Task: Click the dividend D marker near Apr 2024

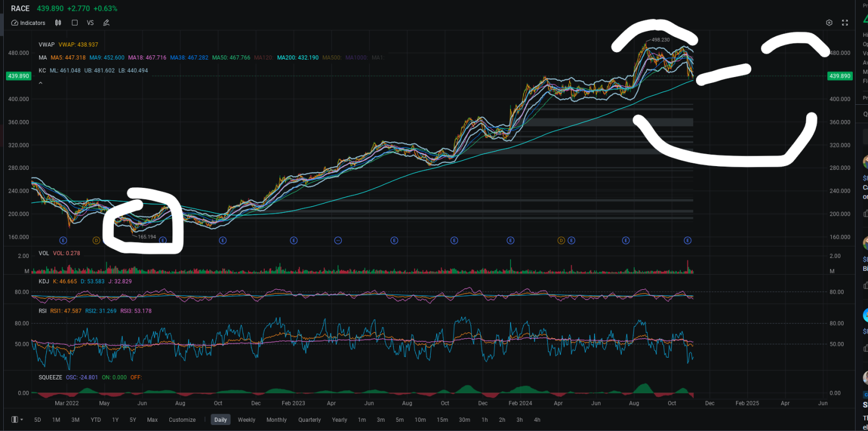Action: click(561, 240)
